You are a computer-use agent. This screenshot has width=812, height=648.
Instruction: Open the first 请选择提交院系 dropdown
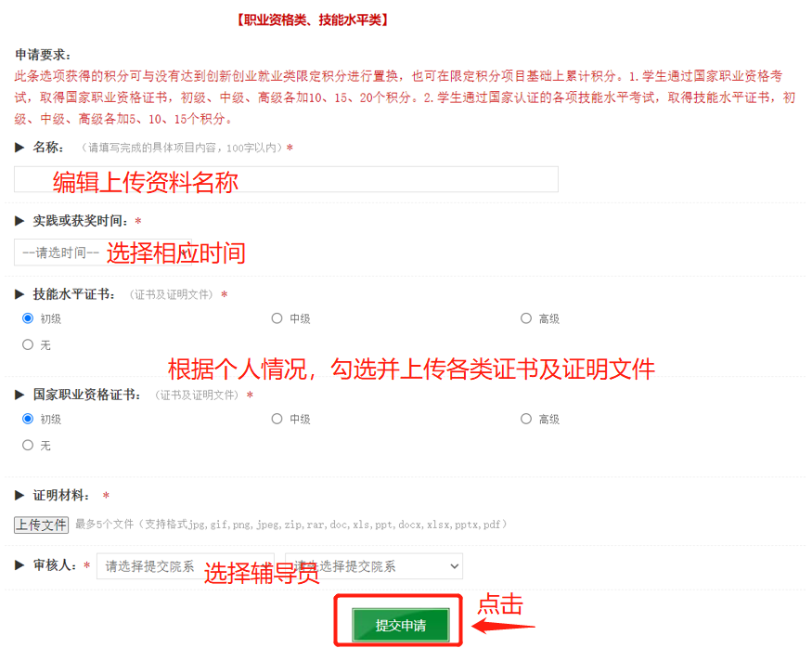pos(186,566)
